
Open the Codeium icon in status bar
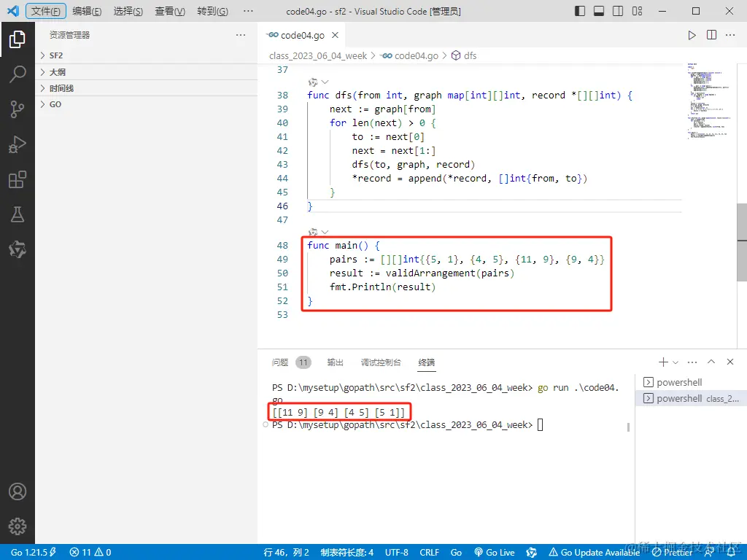531,553
